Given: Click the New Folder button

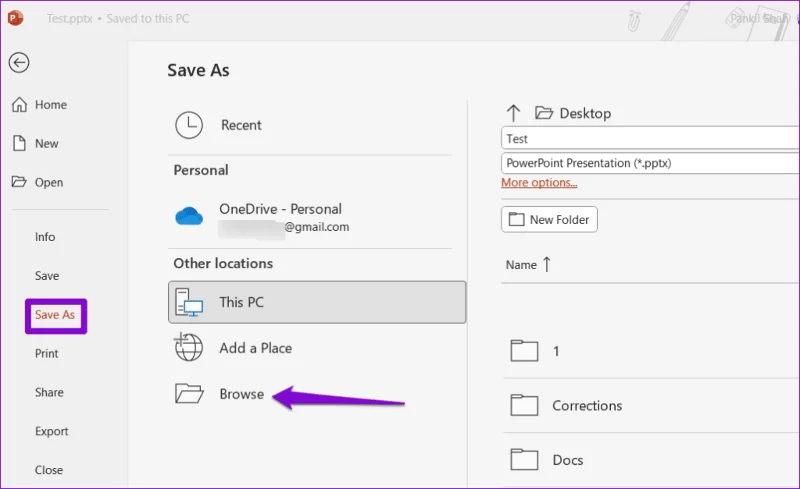Looking at the screenshot, I should point(549,219).
